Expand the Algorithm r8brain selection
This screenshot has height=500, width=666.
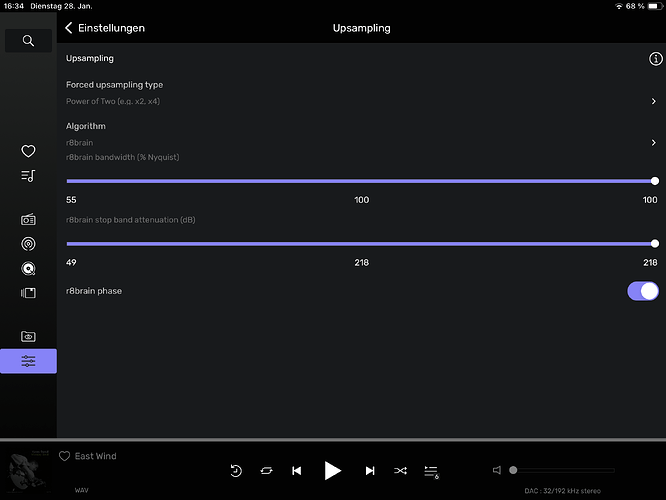pyautogui.click(x=653, y=143)
